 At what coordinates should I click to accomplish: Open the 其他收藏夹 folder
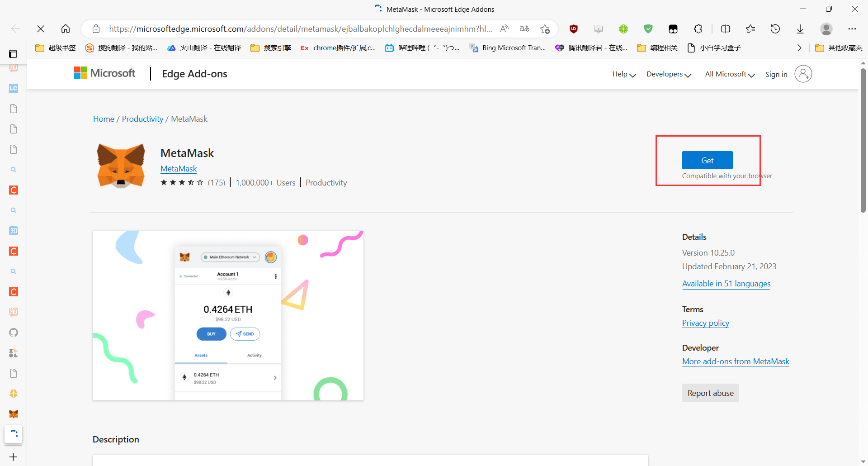(x=839, y=48)
